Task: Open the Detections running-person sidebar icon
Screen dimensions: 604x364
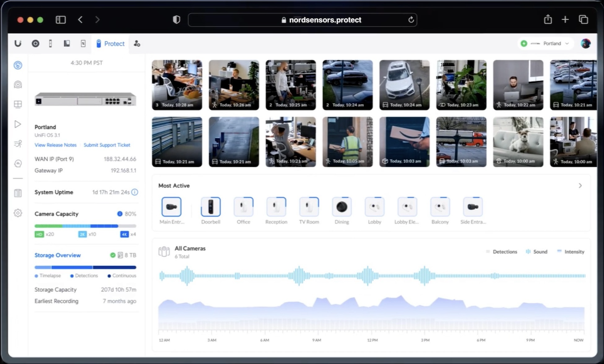Action: click(18, 144)
